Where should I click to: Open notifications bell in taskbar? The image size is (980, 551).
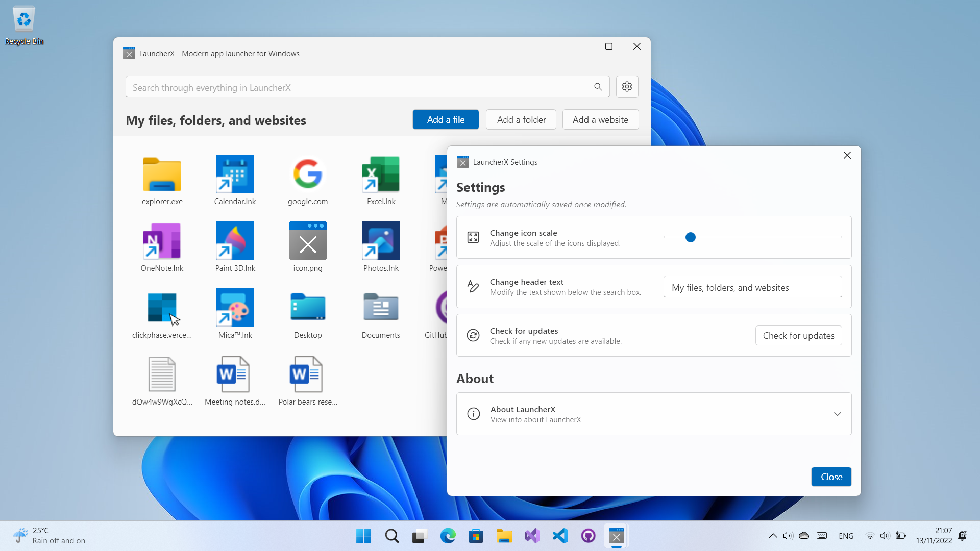[962, 536]
